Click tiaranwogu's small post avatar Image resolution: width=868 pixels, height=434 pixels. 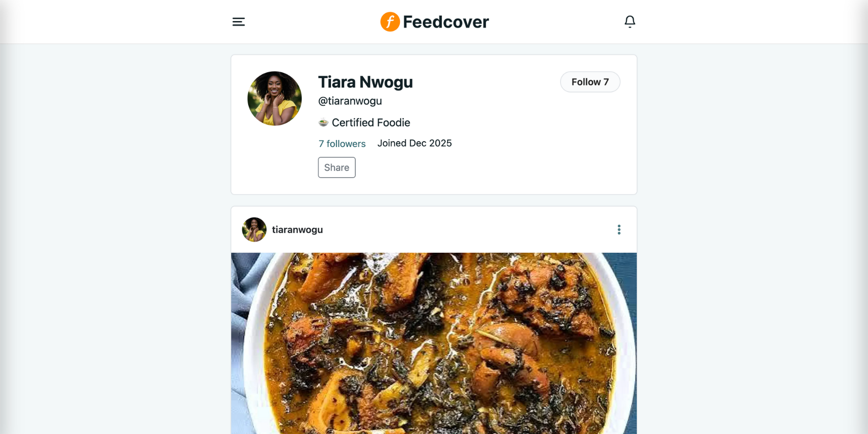[x=254, y=229]
